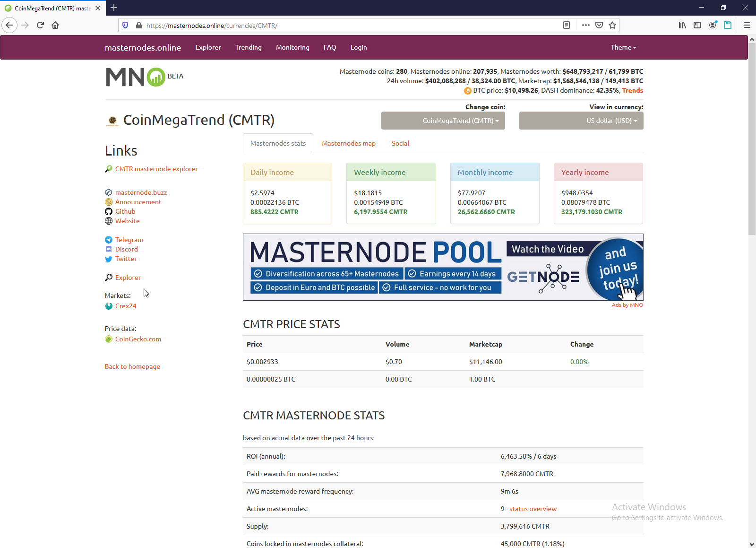Image resolution: width=756 pixels, height=548 pixels.
Task: Open page actions three-dot menu
Action: 586,25
